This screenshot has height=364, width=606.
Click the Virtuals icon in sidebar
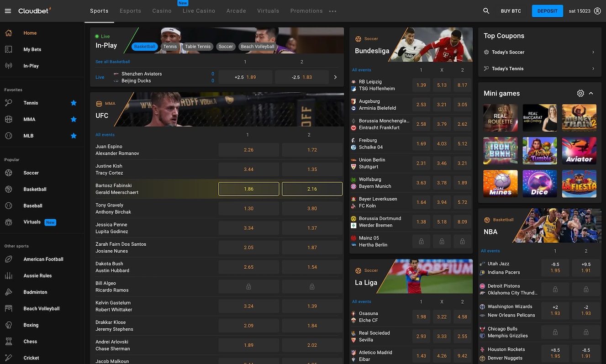(8, 222)
